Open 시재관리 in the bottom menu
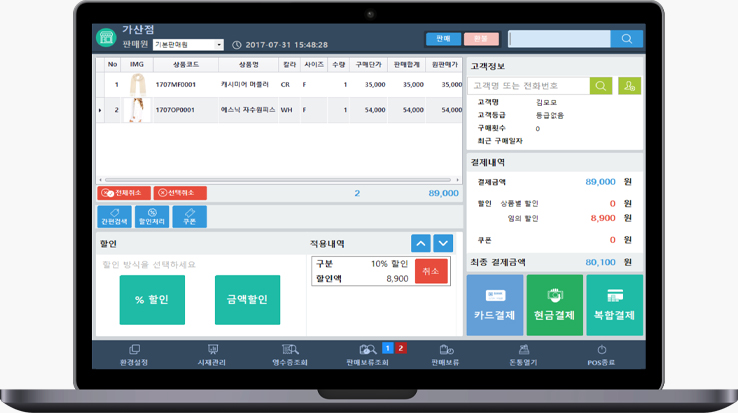 212,354
